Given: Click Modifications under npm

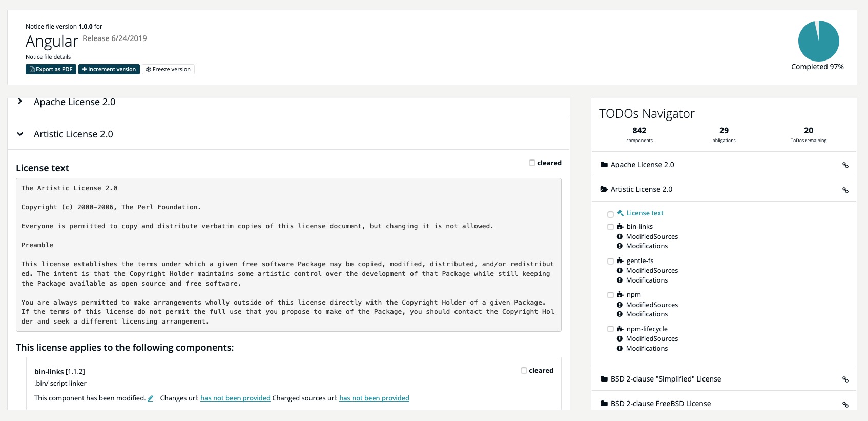Looking at the screenshot, I should click(x=647, y=314).
